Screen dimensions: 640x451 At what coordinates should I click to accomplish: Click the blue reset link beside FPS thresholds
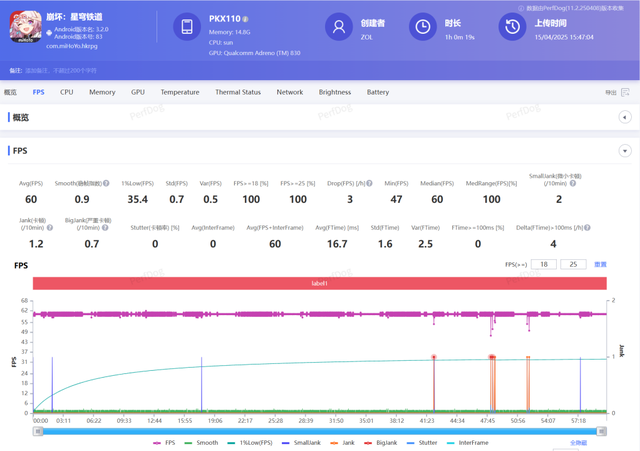(601, 265)
